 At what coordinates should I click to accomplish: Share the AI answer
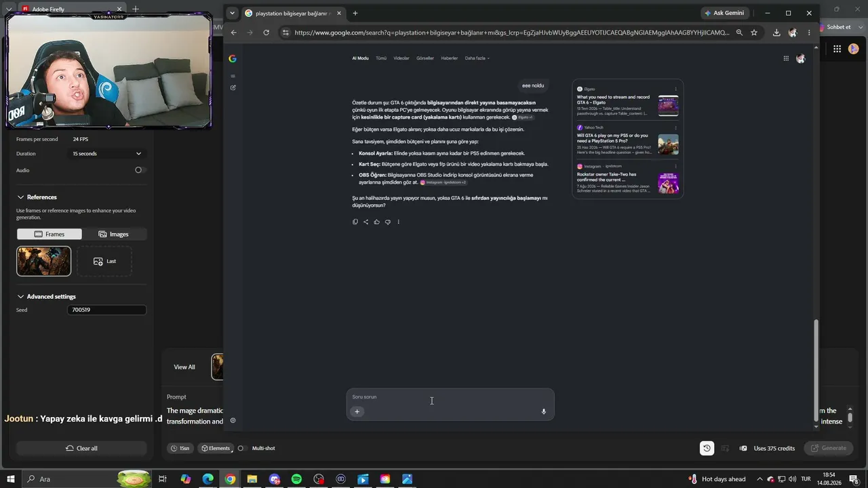point(366,222)
